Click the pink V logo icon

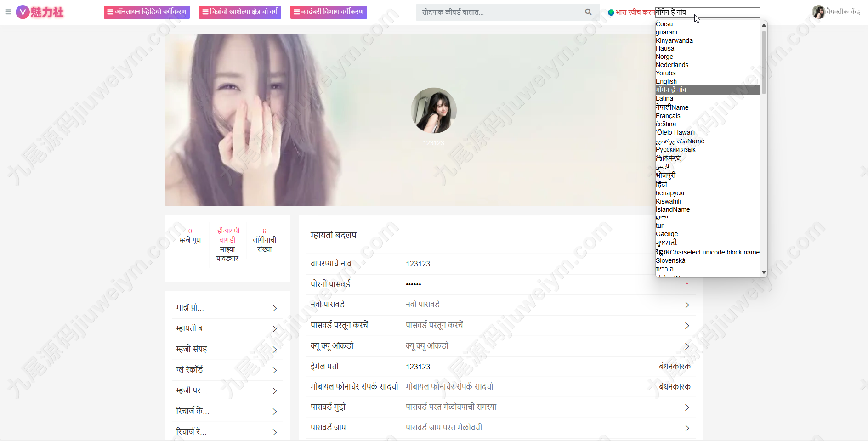pos(23,12)
